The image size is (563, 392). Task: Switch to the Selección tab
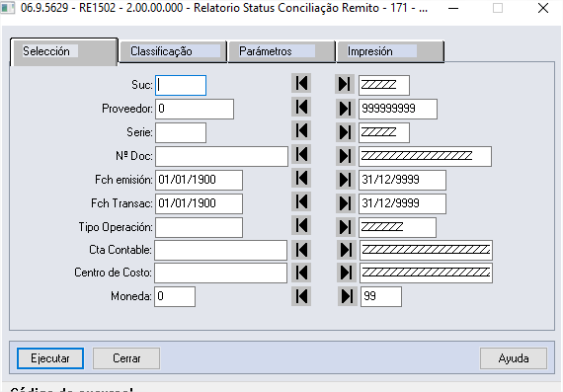64,51
